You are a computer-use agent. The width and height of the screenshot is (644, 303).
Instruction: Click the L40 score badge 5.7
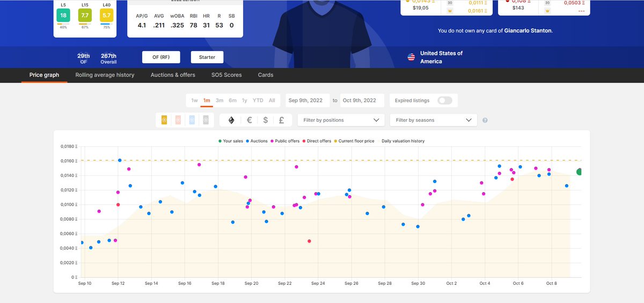click(x=106, y=16)
